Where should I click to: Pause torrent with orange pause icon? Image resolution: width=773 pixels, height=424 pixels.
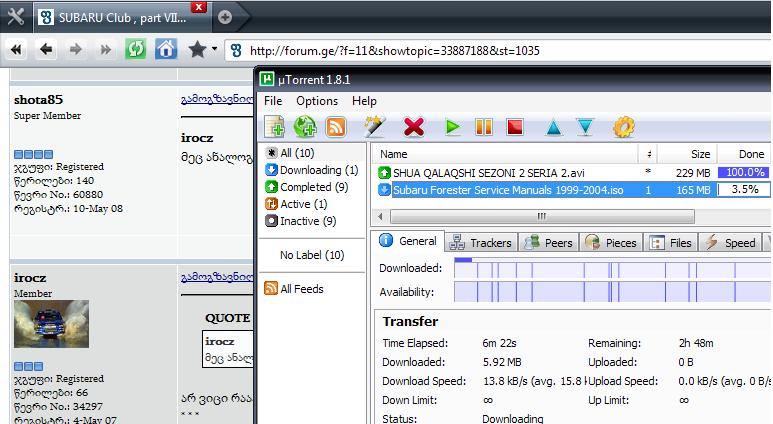point(484,127)
